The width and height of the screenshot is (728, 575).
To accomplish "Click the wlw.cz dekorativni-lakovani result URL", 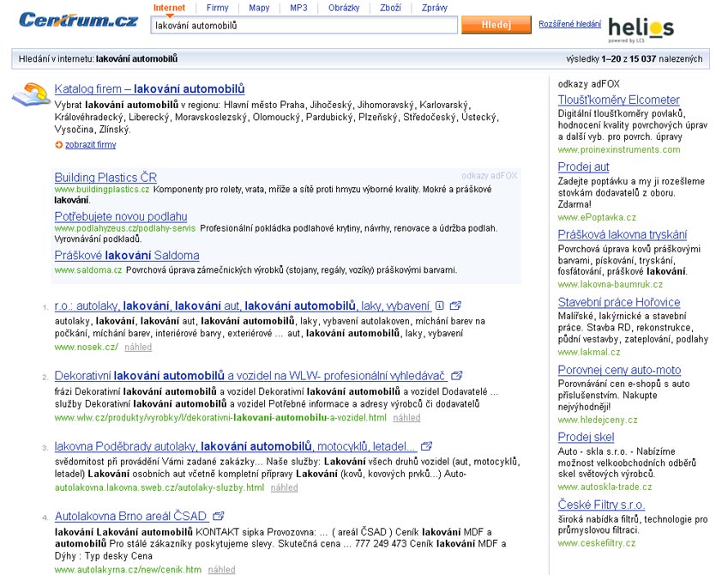I will (x=220, y=418).
